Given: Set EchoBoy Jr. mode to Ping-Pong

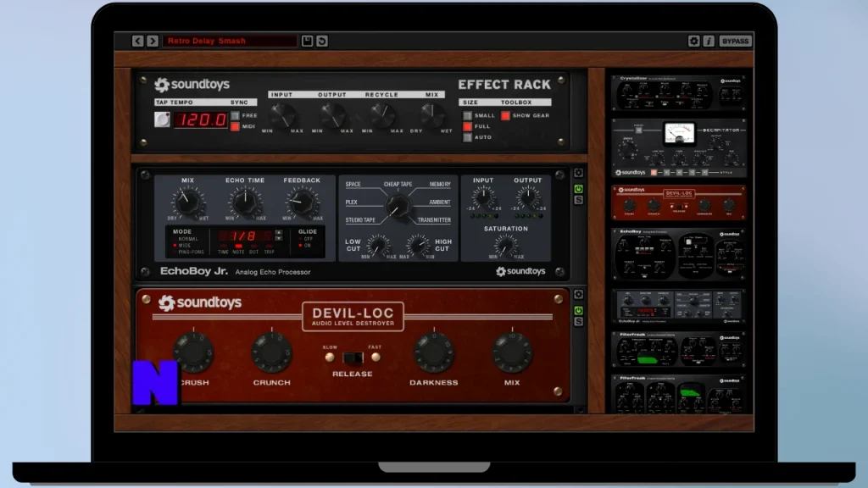Looking at the screenshot, I should click(188, 252).
